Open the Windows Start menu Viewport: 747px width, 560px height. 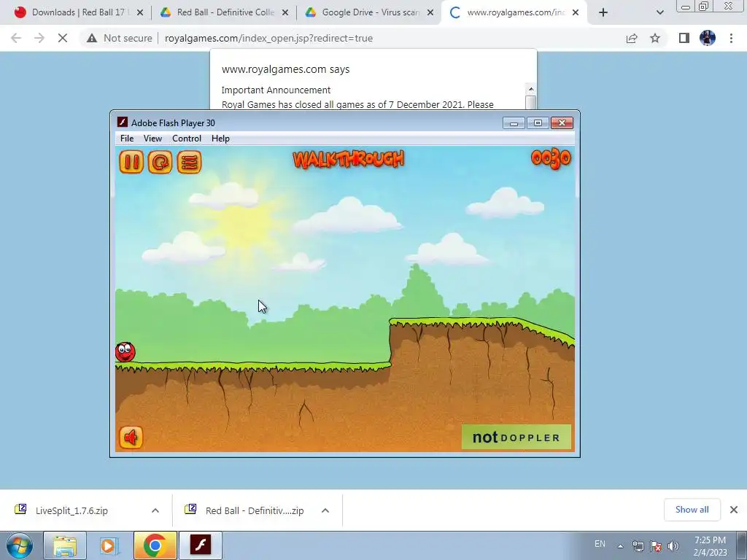20,545
